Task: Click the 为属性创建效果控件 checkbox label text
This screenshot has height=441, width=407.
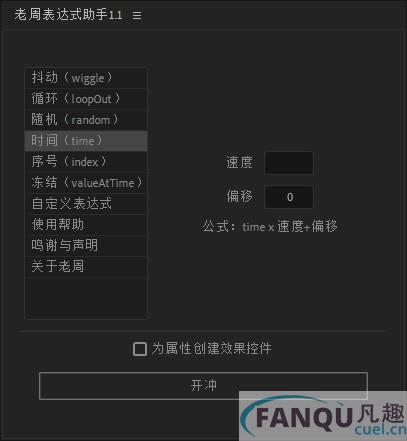Action: [x=212, y=349]
